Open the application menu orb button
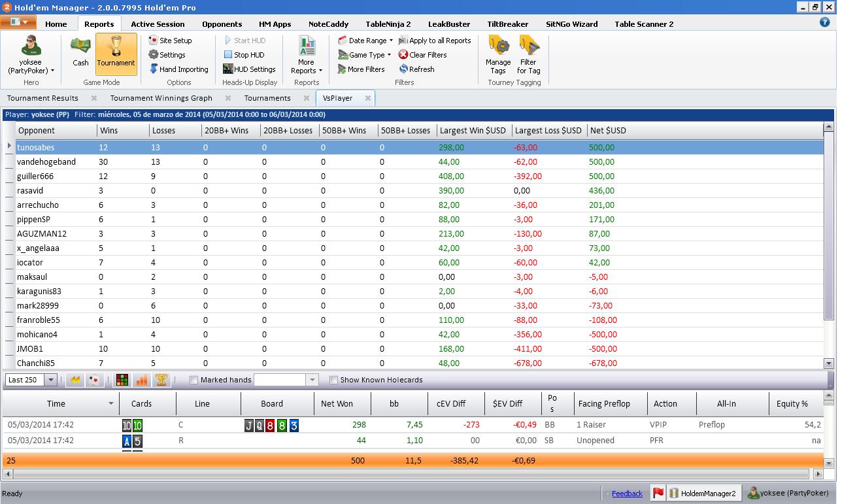The image size is (857, 504). tap(18, 22)
